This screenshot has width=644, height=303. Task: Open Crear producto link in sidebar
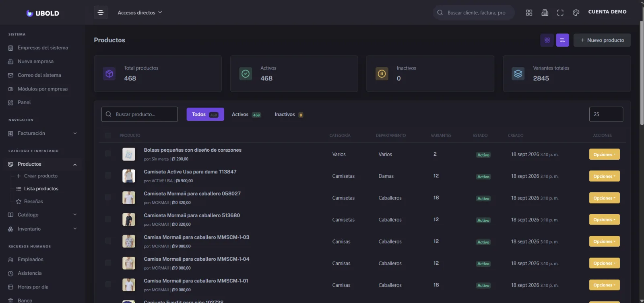click(x=41, y=176)
